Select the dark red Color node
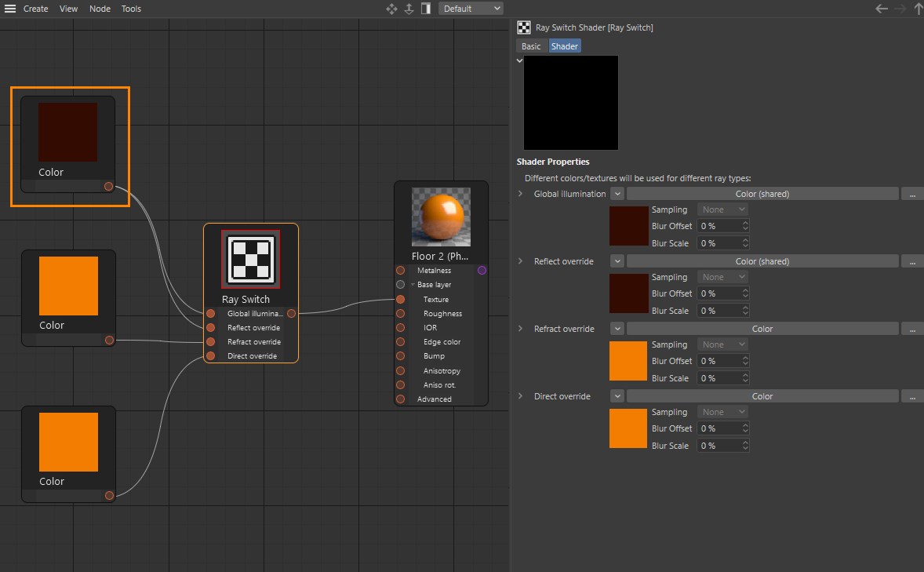924x572 pixels. tap(67, 144)
